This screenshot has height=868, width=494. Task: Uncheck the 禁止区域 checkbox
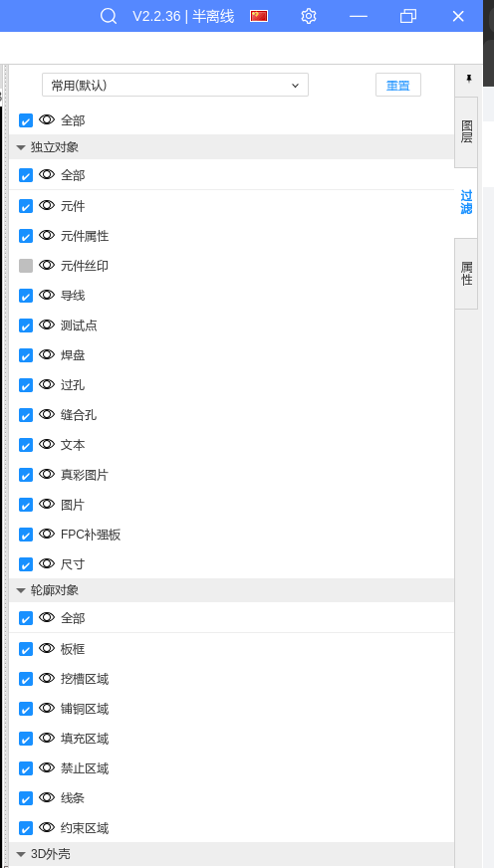tap(26, 768)
